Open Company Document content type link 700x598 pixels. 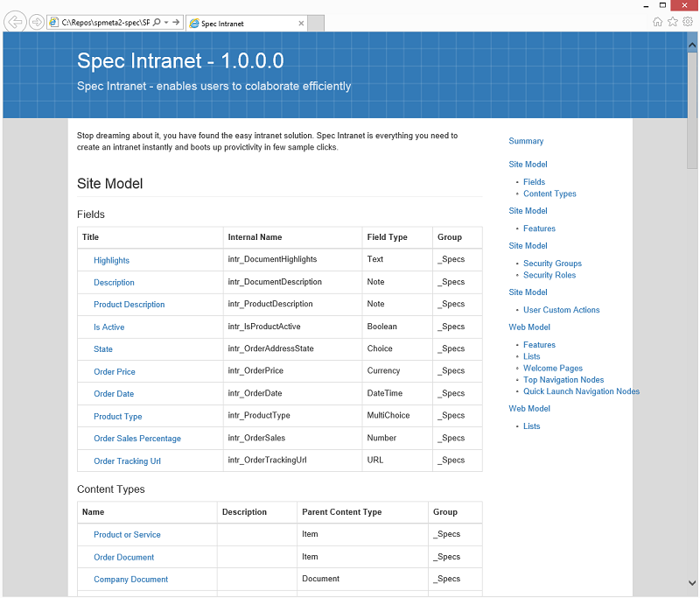(x=130, y=580)
